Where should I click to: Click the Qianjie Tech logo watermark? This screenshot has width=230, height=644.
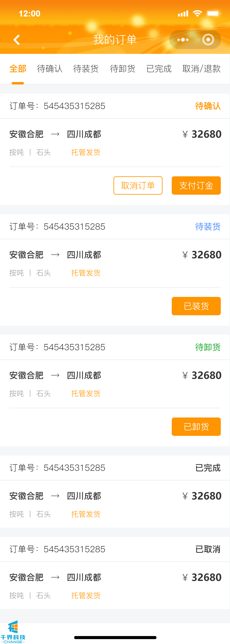click(13, 632)
